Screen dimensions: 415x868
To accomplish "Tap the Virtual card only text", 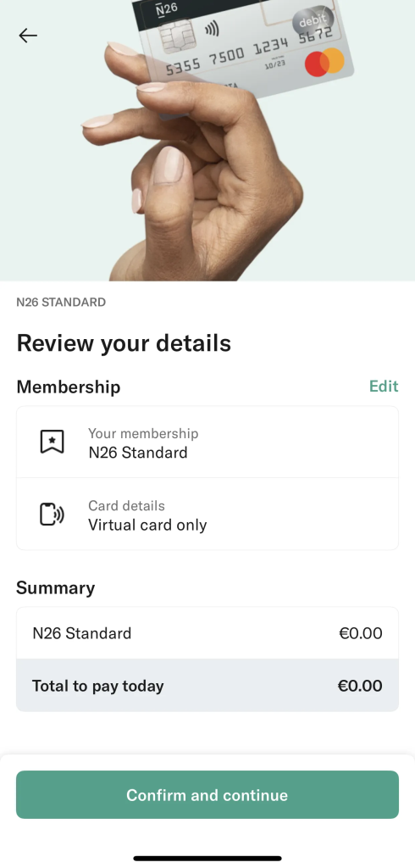I will (147, 525).
